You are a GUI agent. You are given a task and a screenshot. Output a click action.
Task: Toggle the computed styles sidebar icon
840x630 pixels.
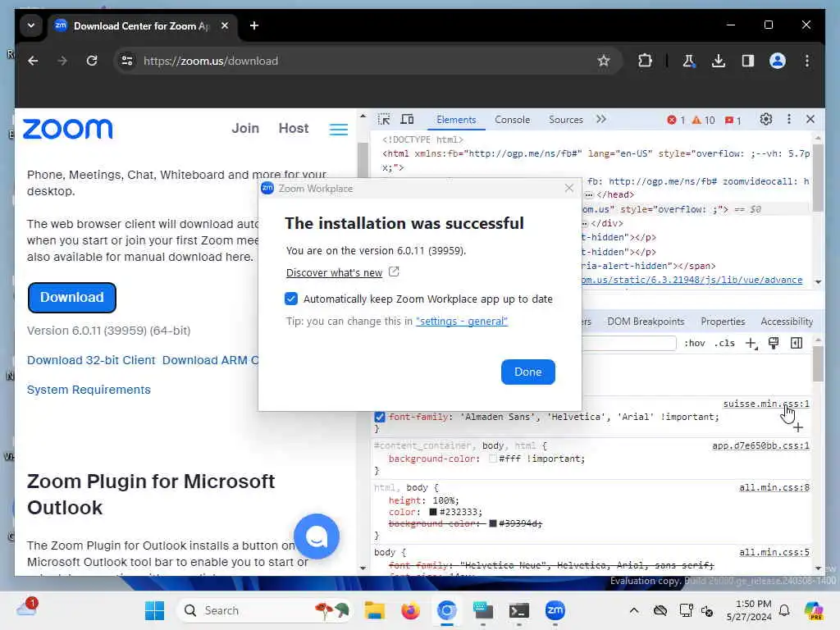tap(797, 344)
